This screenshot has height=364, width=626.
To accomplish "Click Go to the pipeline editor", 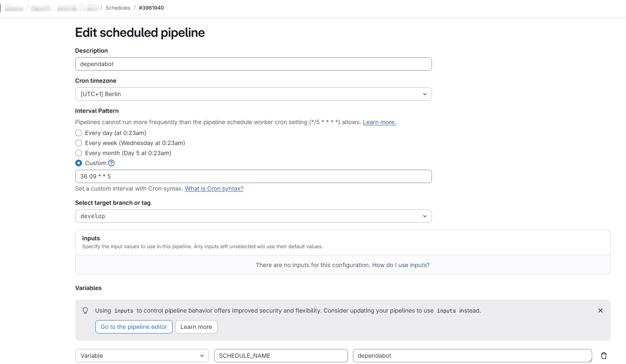I will pos(134,327).
